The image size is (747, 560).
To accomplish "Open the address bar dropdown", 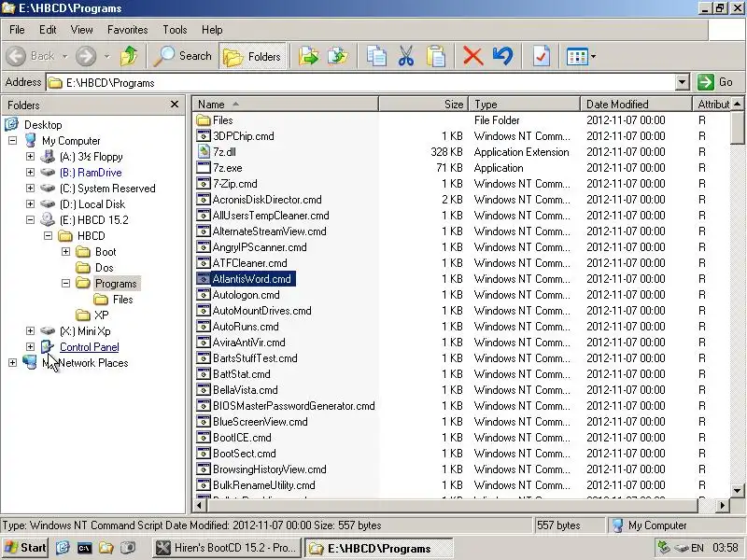I will pyautogui.click(x=683, y=82).
